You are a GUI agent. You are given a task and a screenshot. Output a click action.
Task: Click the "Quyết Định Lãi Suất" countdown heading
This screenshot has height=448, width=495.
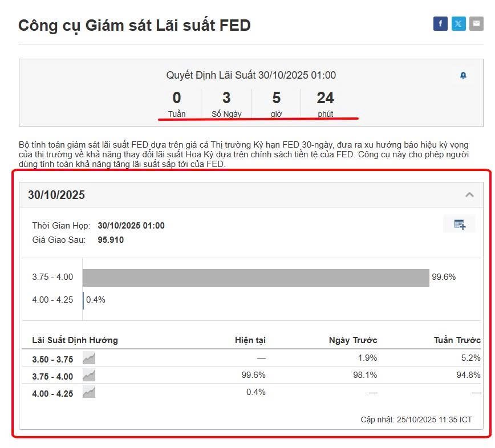(251, 75)
